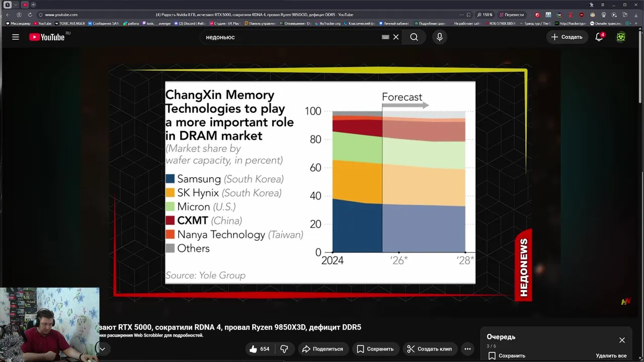Image resolution: width=644 pixels, height=362 pixels.
Task: Expand the bookmarks bar overflow chevron
Action: pyautogui.click(x=636, y=23)
